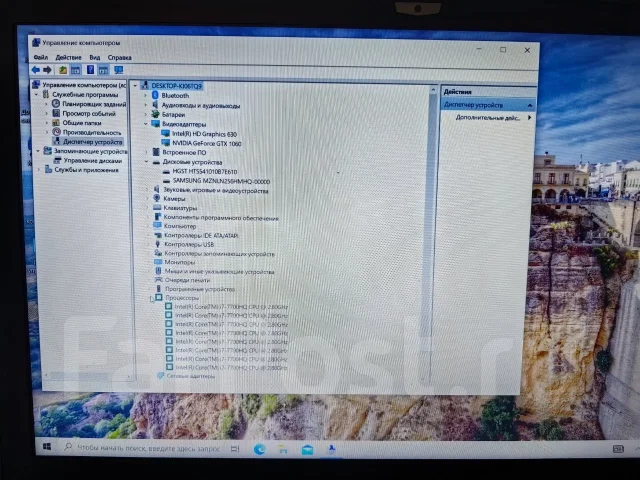Click the blue Help question-mark toolbar icon
The width and height of the screenshot is (640, 480).
coord(90,70)
